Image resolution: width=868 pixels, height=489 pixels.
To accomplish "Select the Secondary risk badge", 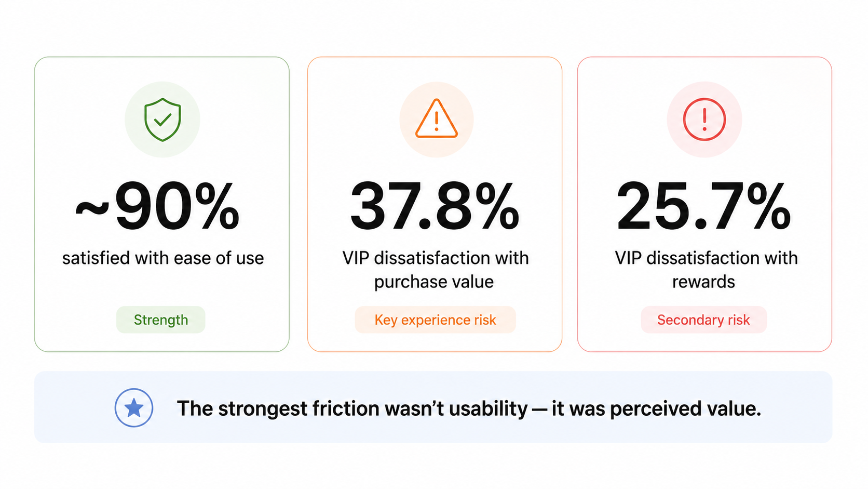I will [703, 320].
